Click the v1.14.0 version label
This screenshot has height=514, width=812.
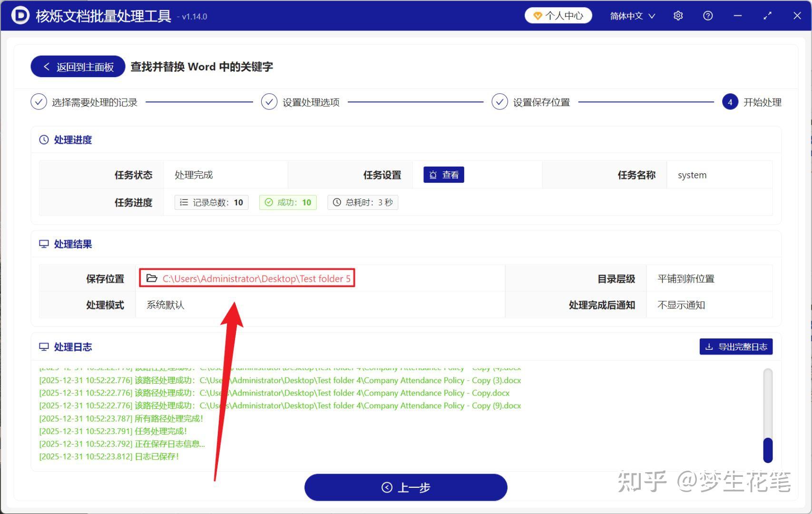tap(194, 17)
